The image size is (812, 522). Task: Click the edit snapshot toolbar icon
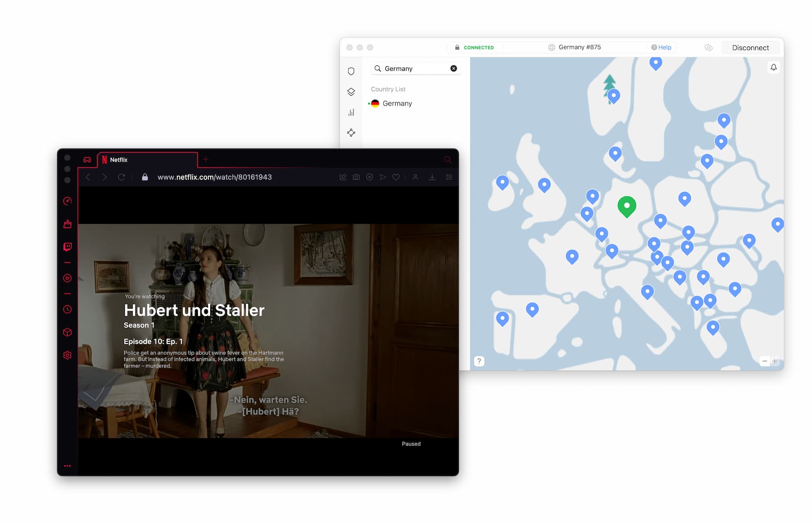[x=343, y=177]
